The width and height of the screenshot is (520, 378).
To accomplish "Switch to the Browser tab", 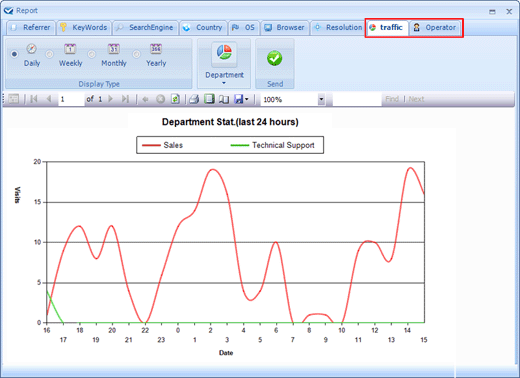I will 285,28.
